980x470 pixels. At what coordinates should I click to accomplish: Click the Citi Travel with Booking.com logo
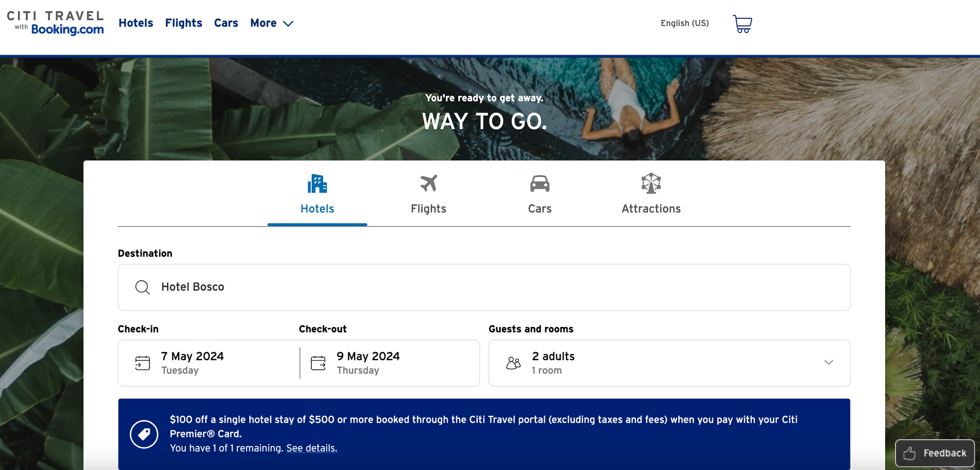pyautogui.click(x=56, y=23)
